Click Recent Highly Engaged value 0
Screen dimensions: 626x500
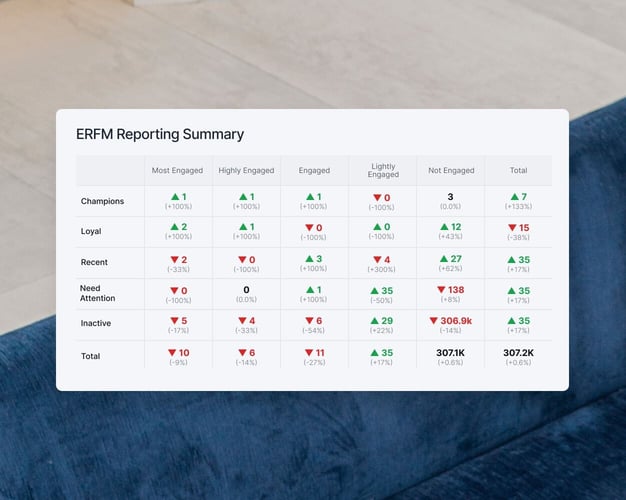(252, 260)
